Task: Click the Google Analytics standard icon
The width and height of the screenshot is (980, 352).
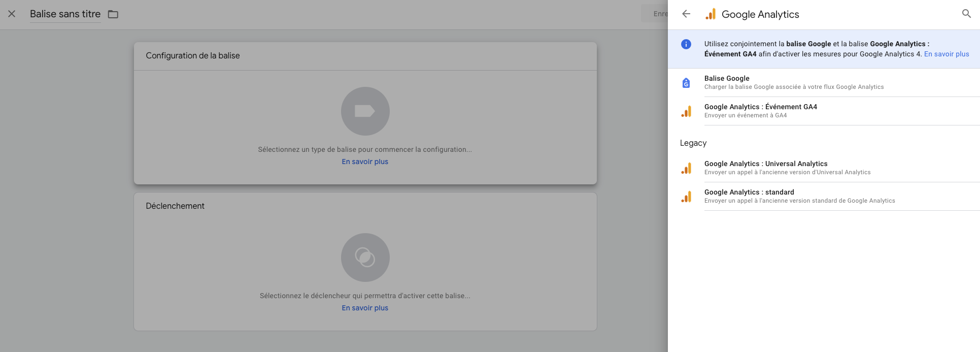Action: [x=686, y=197]
